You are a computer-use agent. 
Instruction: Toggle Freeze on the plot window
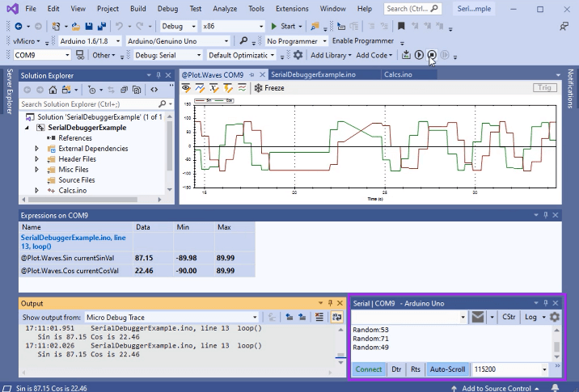point(268,88)
